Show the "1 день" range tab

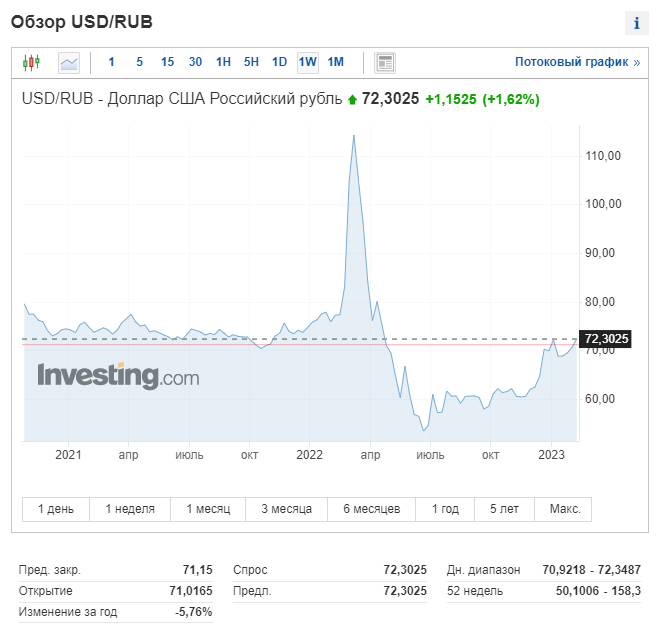point(56,509)
